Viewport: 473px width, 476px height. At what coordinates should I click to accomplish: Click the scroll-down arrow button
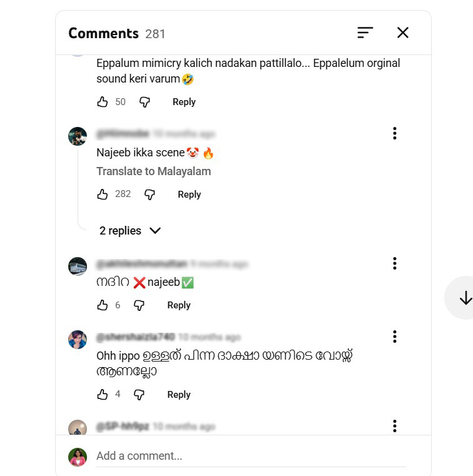(464, 298)
